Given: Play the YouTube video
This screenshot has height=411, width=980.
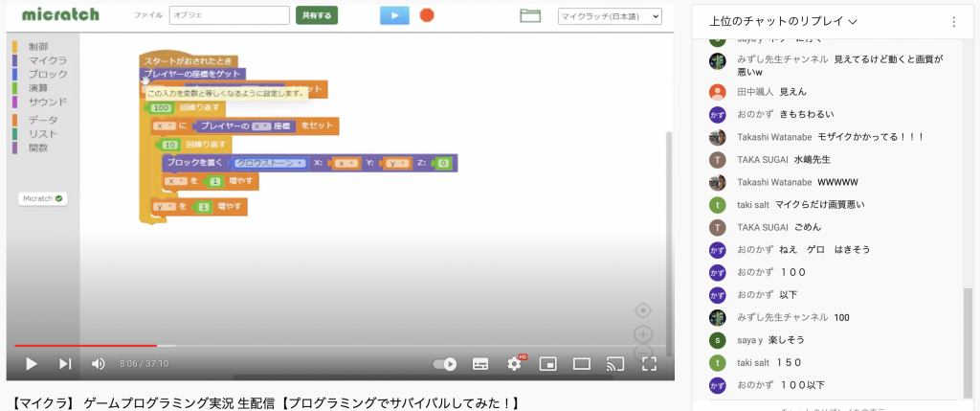Looking at the screenshot, I should (32, 363).
